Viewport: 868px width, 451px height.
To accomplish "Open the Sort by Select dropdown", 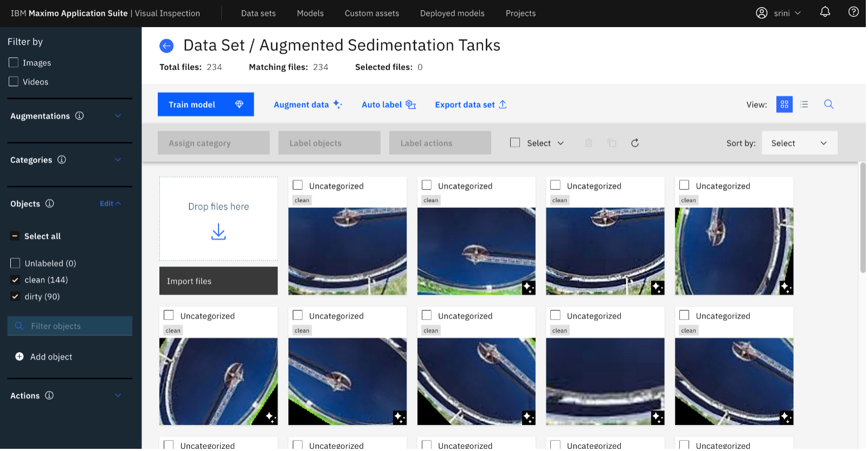I will tap(799, 143).
